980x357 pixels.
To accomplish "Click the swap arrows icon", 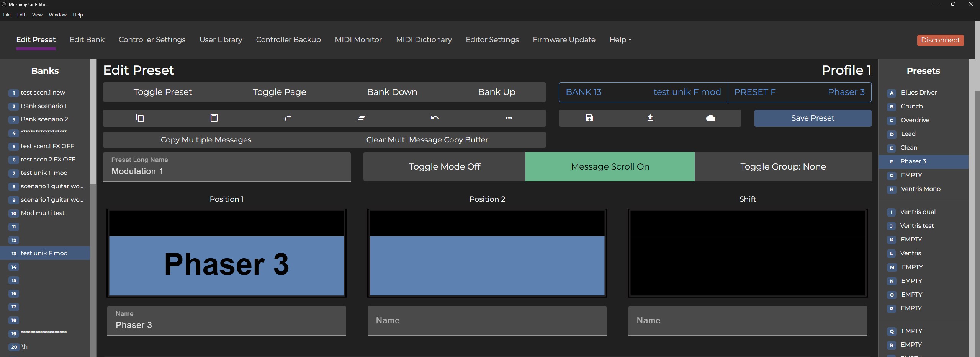I will 288,118.
